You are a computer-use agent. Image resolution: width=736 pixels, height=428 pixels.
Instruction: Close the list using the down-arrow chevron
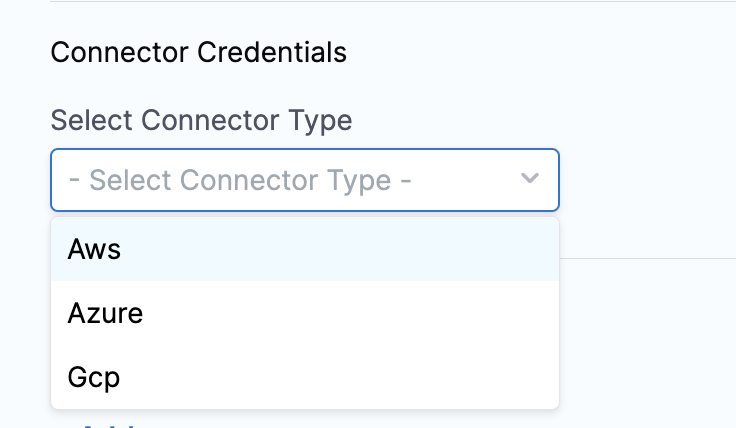tap(530, 180)
